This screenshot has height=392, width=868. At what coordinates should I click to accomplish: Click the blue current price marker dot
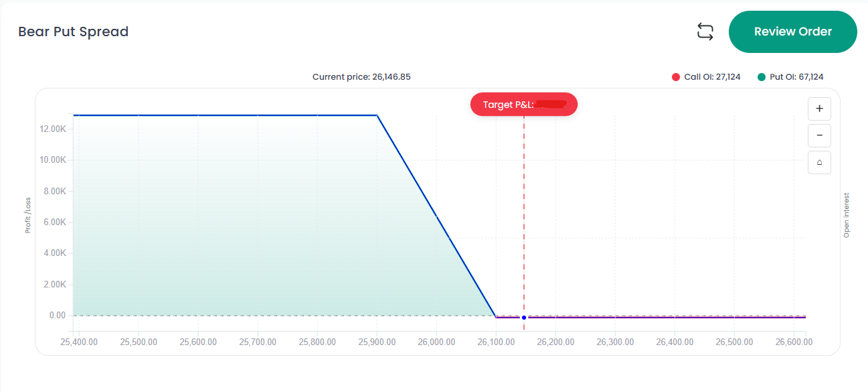coord(524,318)
